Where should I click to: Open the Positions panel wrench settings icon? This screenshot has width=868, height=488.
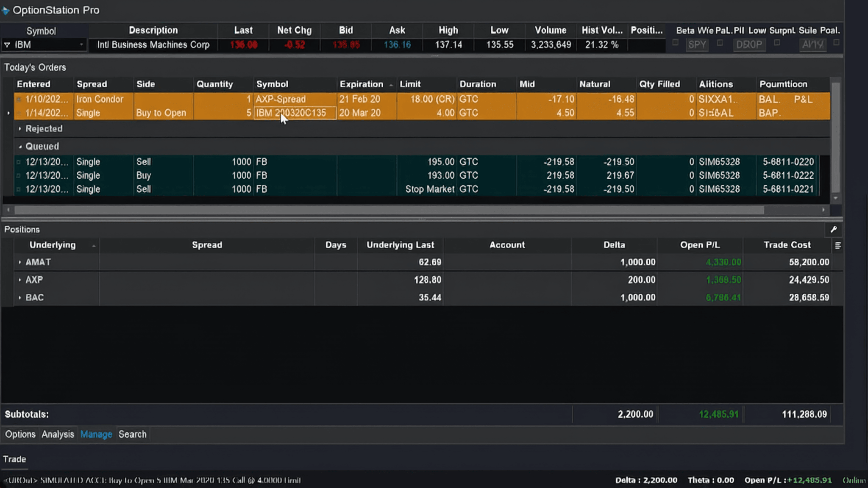pos(833,229)
